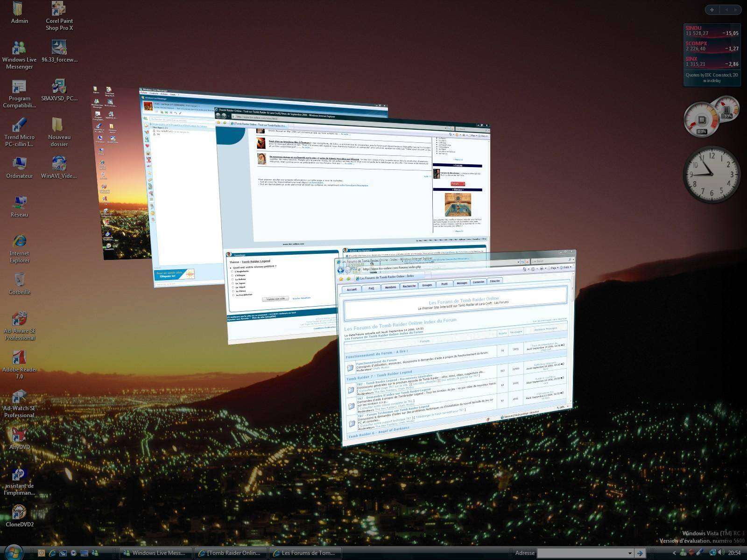The image size is (747, 560).
Task: Select the Groupes tab in the forum
Action: point(427,285)
